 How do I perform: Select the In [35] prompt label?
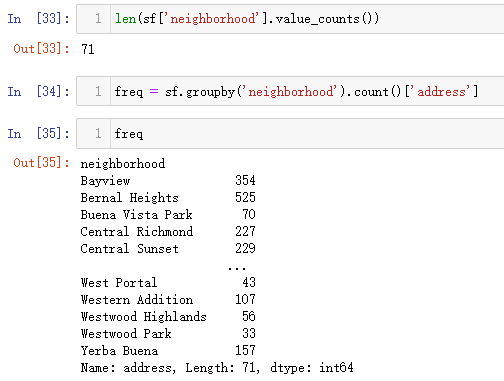click(39, 134)
